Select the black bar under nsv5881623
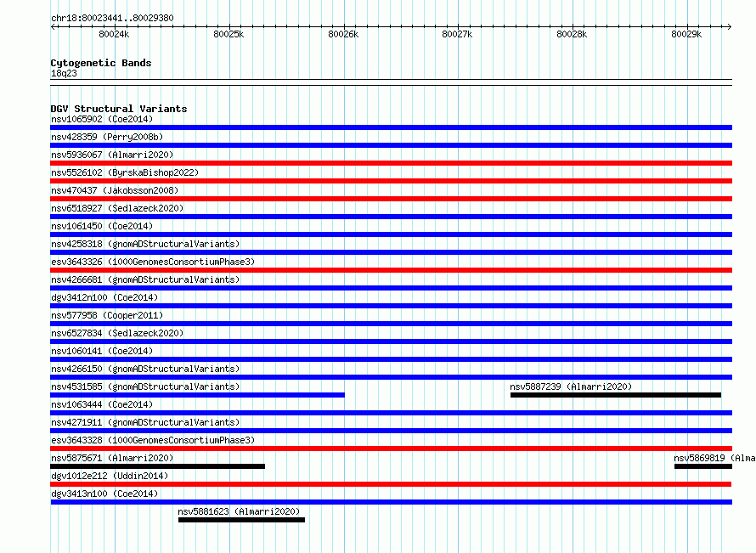The height and width of the screenshot is (553, 756). point(241,520)
